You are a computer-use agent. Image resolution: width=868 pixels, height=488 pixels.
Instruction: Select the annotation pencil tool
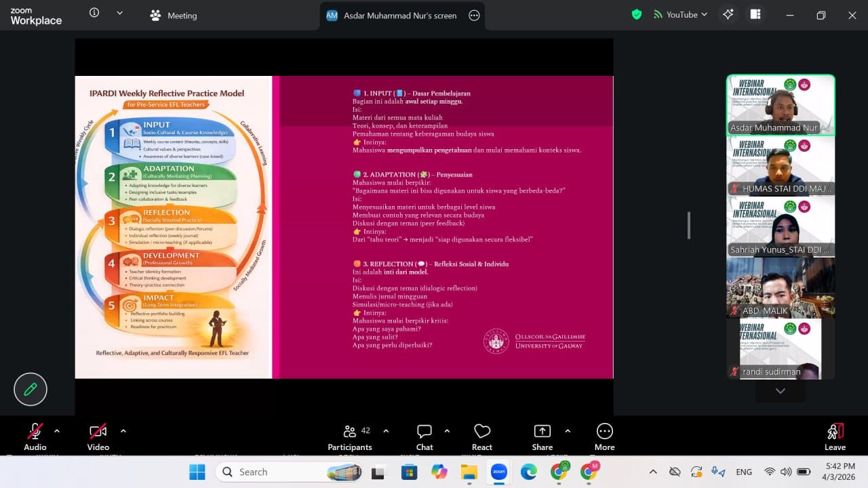coord(30,389)
